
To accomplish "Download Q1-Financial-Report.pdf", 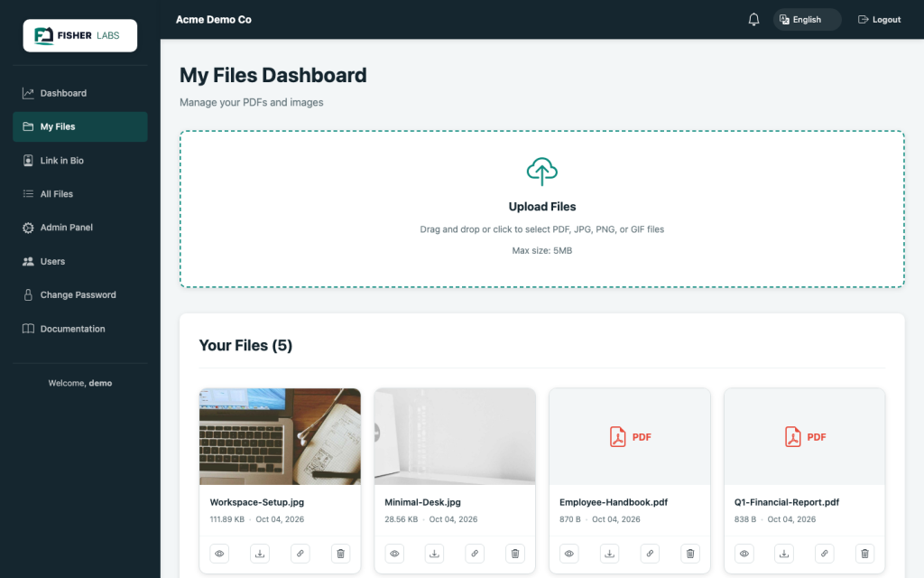I will point(784,554).
